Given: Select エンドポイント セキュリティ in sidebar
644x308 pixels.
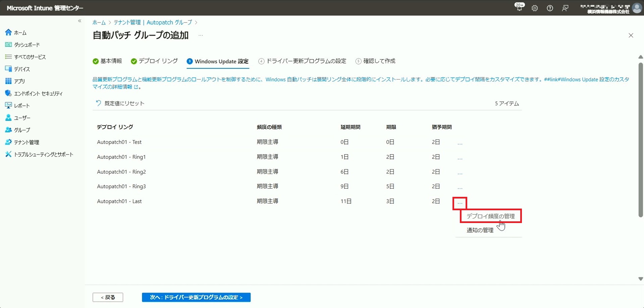Looking at the screenshot, I should click(x=38, y=93).
